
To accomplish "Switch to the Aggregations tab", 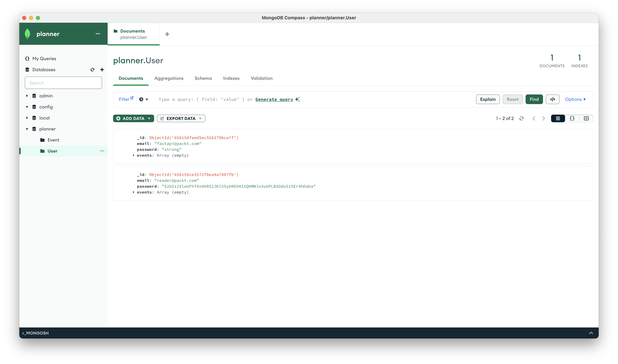I will click(168, 78).
